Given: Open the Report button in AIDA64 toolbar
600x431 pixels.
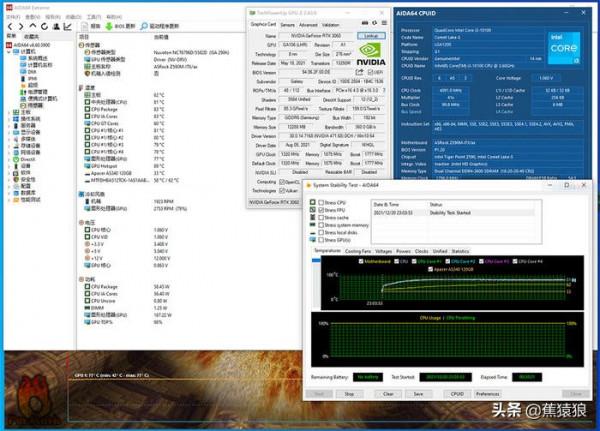Looking at the screenshot, I should (x=91, y=26).
